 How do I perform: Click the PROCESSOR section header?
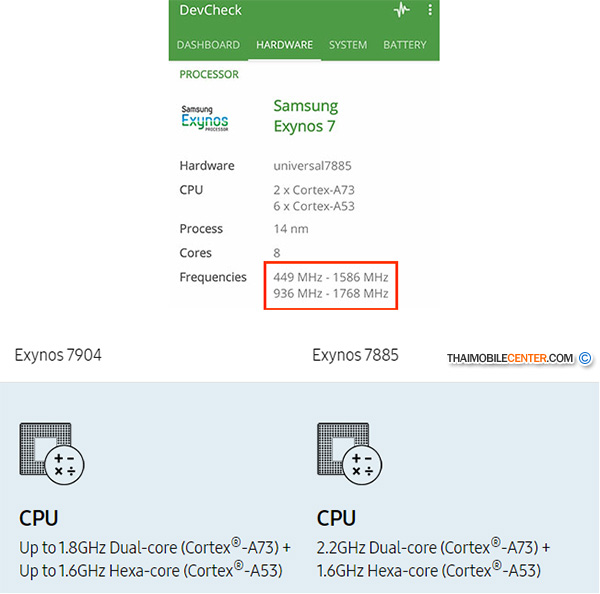point(209,75)
